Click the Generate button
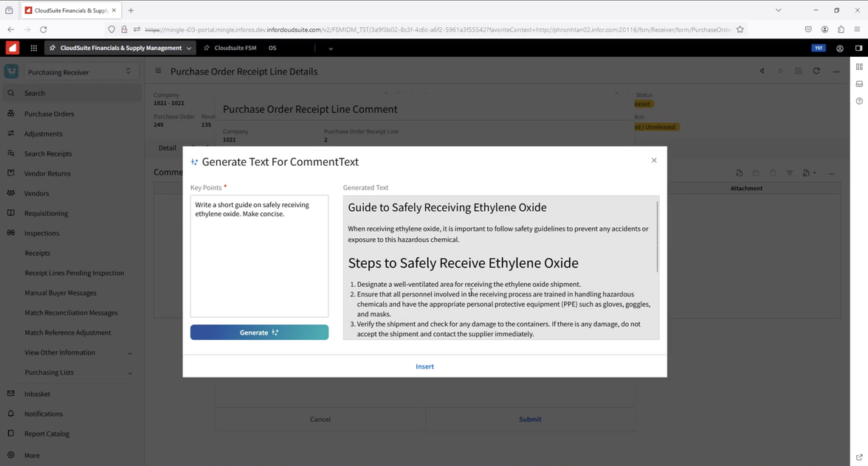 [x=259, y=333]
